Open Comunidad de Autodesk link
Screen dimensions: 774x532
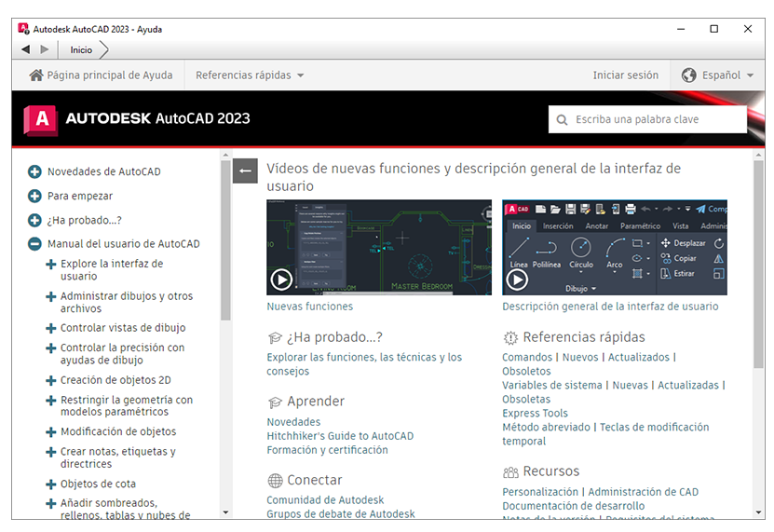click(325, 500)
